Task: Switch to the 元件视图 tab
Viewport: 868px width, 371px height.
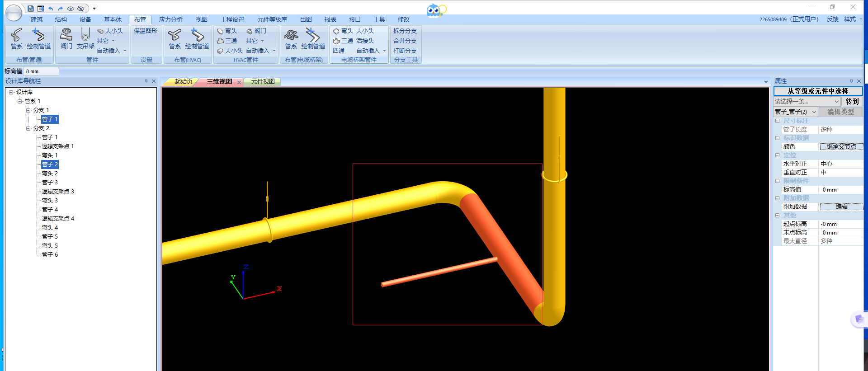Action: 263,82
